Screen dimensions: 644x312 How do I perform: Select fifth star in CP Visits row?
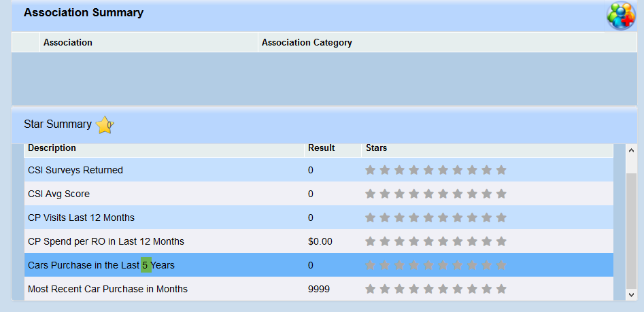428,218
